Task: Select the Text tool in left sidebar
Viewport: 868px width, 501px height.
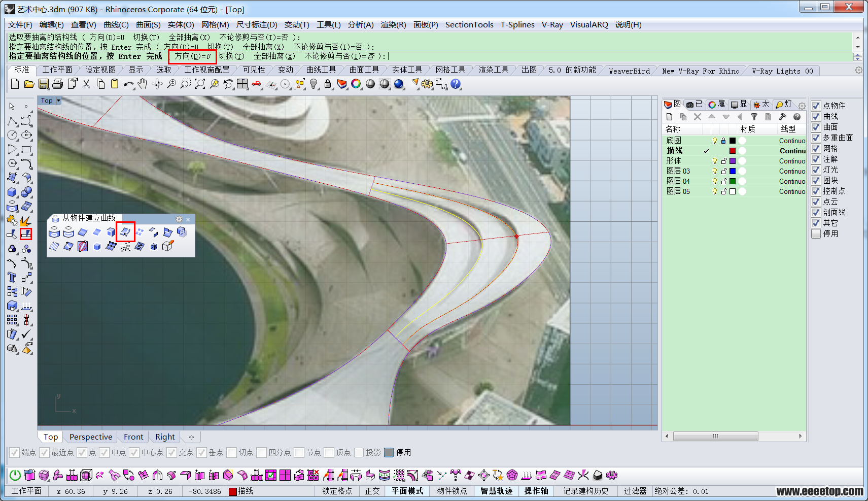Action: [x=12, y=277]
